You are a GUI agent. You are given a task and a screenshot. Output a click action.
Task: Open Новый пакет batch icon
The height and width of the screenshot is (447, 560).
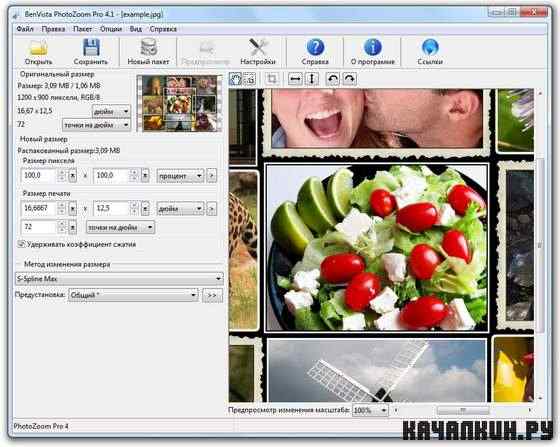(x=149, y=47)
